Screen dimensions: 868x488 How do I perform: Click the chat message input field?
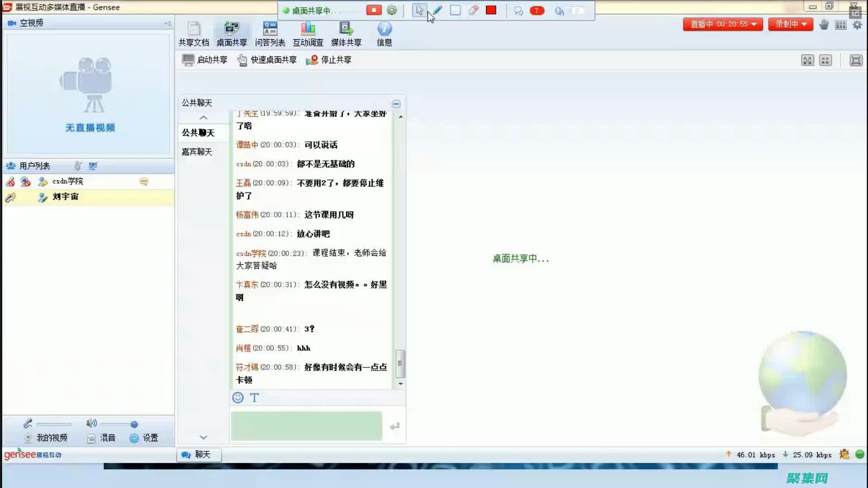[x=307, y=425]
